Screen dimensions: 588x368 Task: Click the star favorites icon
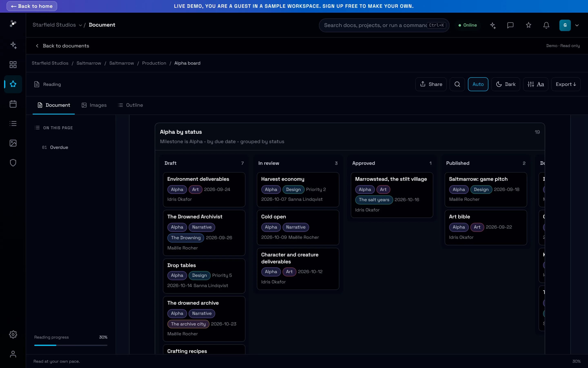click(x=528, y=25)
